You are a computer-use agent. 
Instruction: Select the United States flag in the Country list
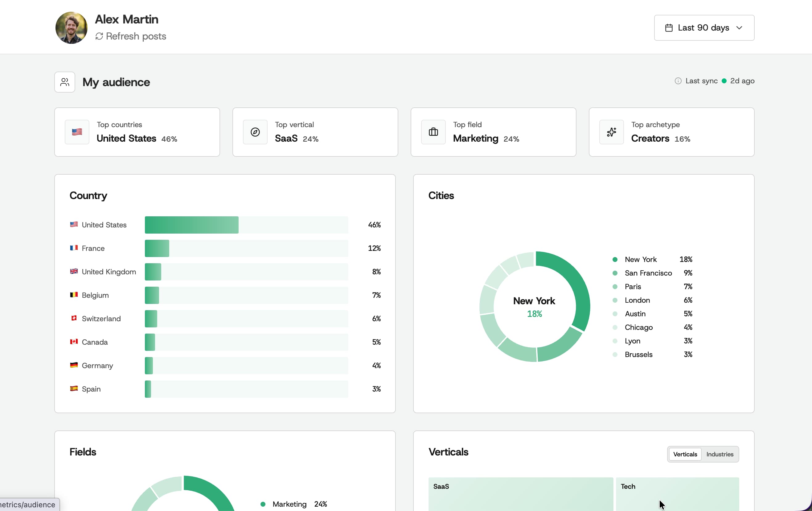click(74, 224)
